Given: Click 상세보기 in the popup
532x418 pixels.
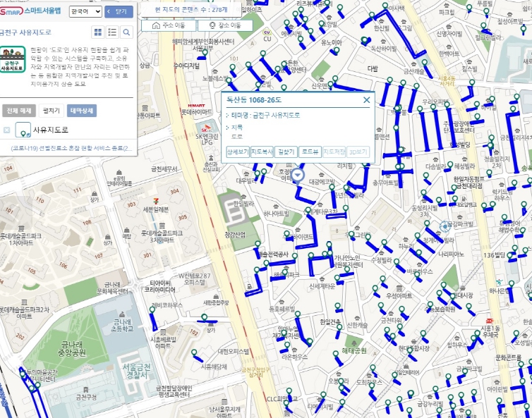Looking at the screenshot, I should [x=237, y=152].
